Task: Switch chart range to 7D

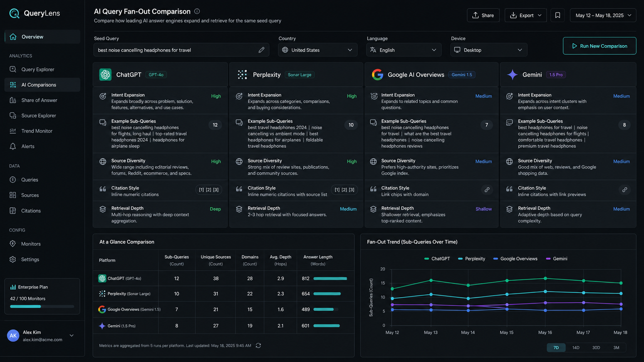Action: (556, 347)
